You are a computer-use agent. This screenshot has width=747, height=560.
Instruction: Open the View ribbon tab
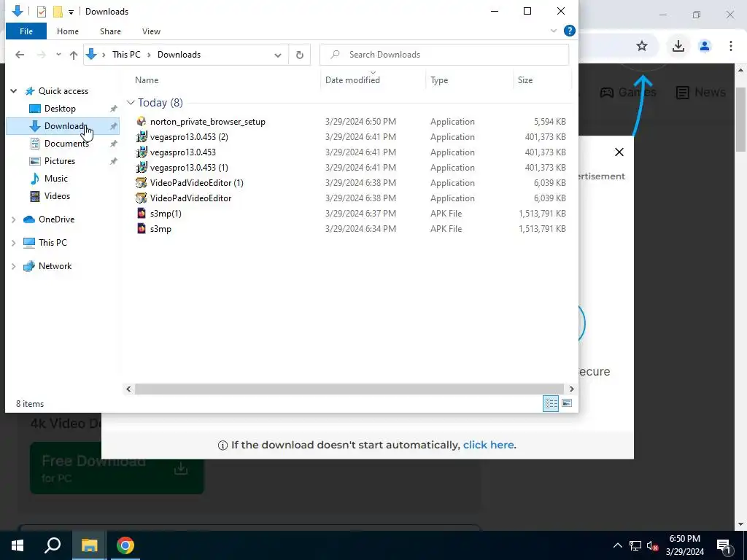(x=151, y=31)
